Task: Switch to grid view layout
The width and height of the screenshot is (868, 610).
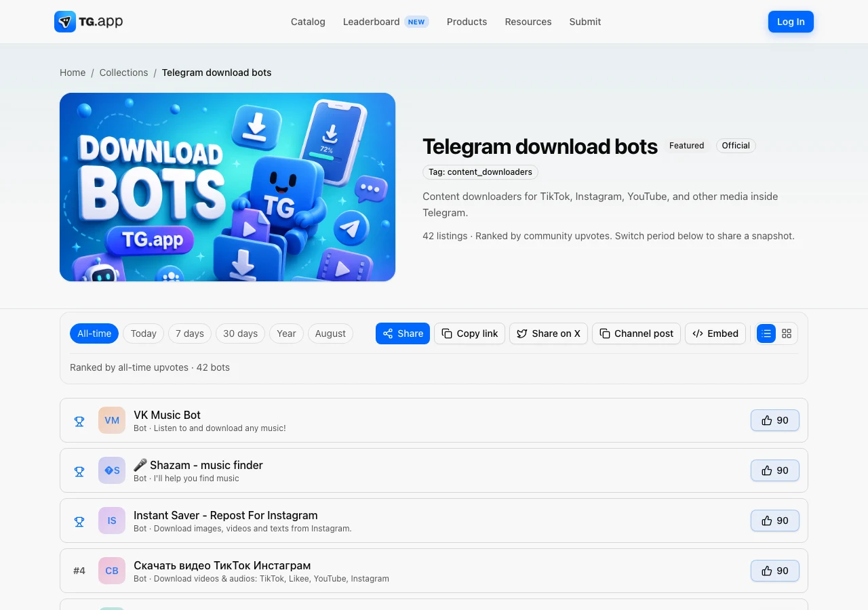Action: [787, 333]
